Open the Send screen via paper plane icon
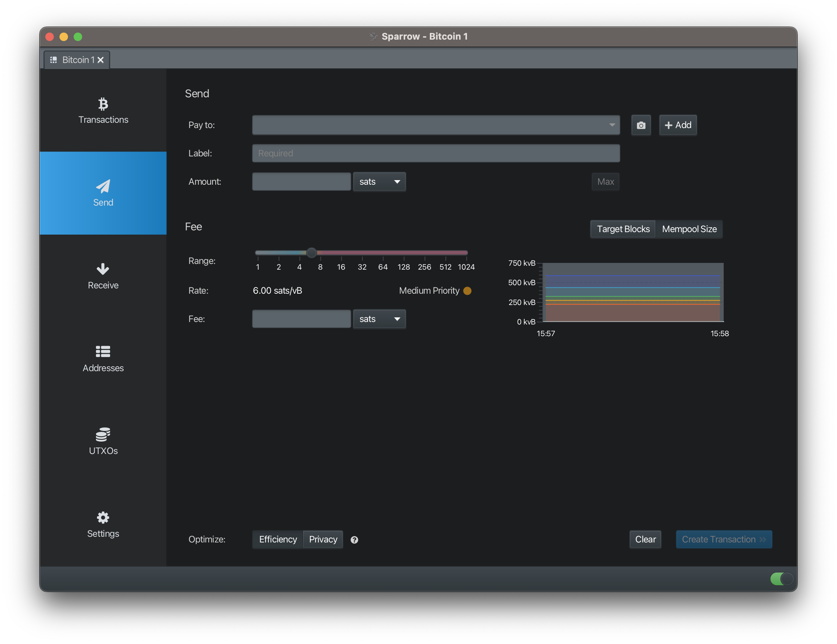This screenshot has height=644, width=837. [x=103, y=187]
